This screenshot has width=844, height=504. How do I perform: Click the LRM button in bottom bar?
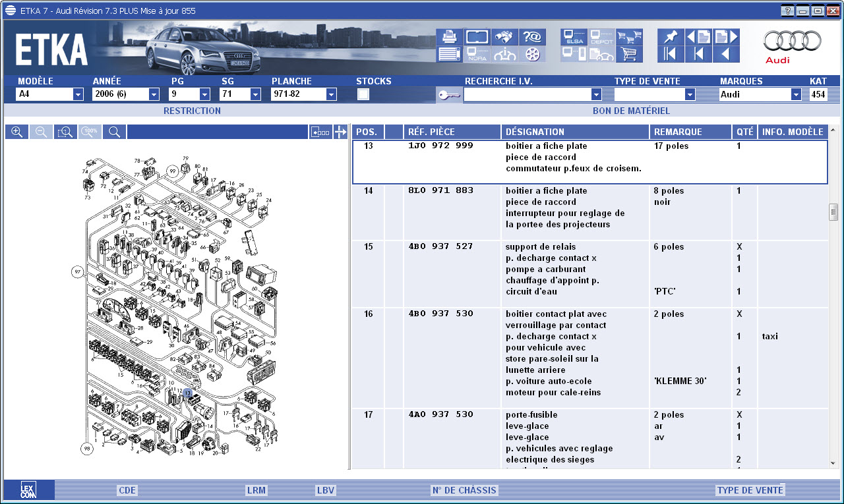click(256, 490)
